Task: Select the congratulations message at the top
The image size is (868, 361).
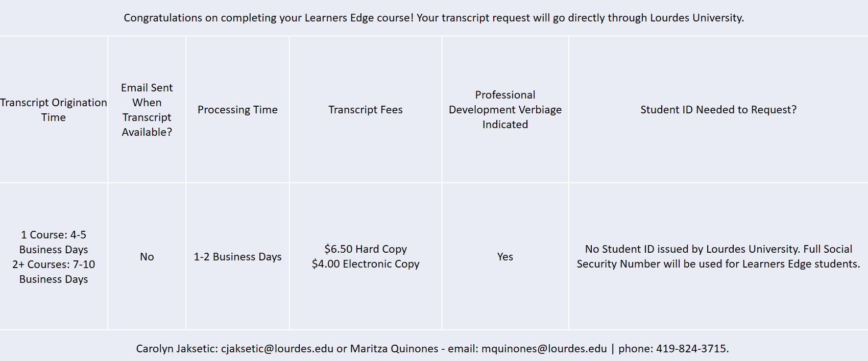Action: (433, 18)
